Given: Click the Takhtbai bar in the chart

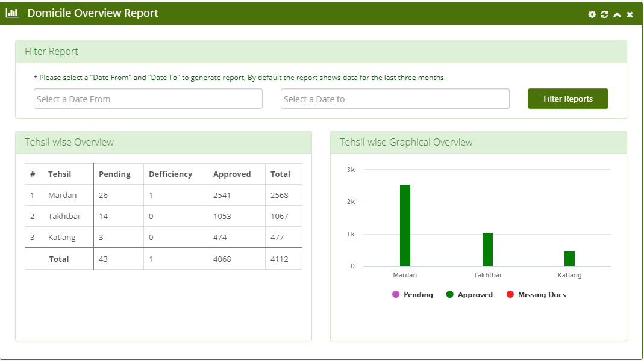Looking at the screenshot, I should (x=487, y=250).
